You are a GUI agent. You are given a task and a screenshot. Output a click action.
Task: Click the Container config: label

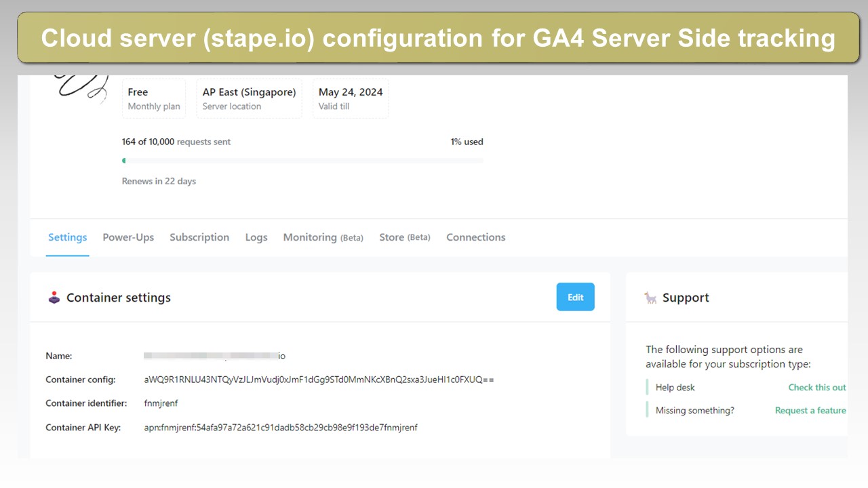81,380
